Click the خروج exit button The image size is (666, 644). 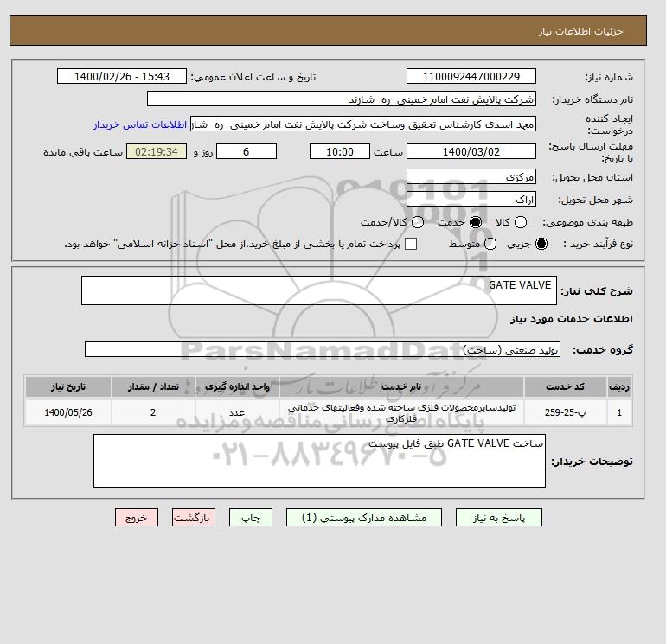pos(137,518)
